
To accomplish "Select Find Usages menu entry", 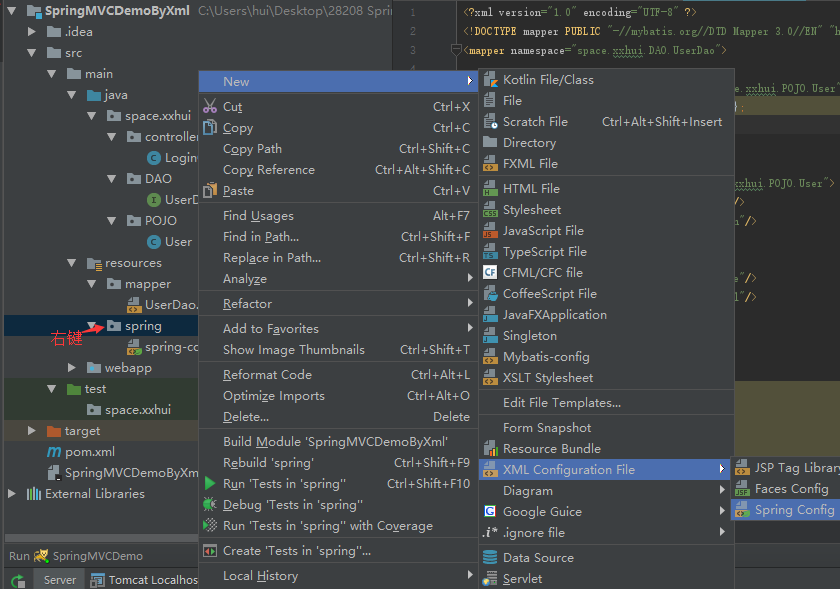I will [x=338, y=215].
